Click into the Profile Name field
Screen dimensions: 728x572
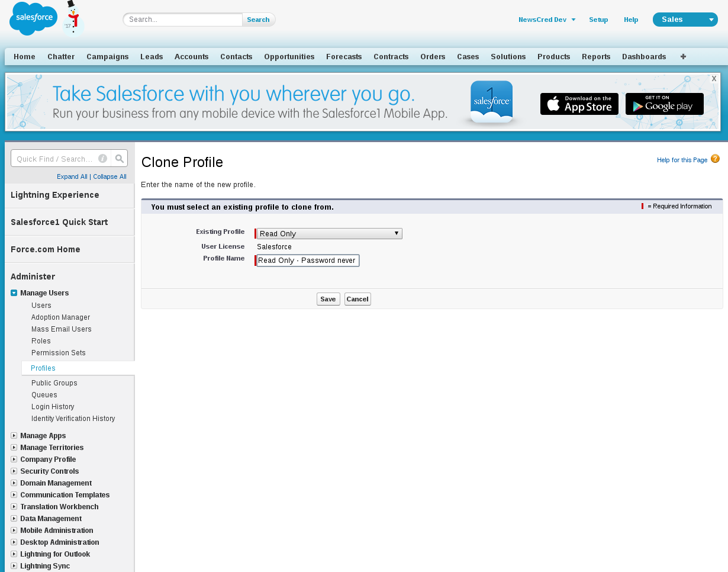click(x=308, y=261)
